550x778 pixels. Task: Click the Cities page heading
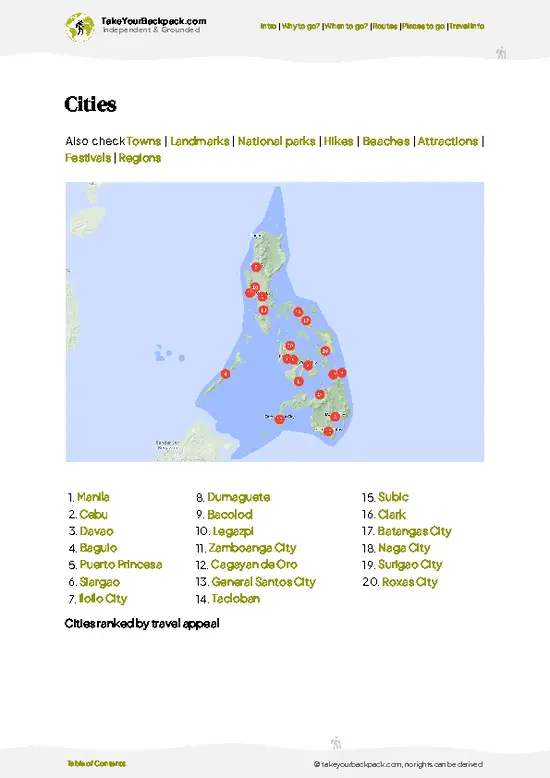90,104
